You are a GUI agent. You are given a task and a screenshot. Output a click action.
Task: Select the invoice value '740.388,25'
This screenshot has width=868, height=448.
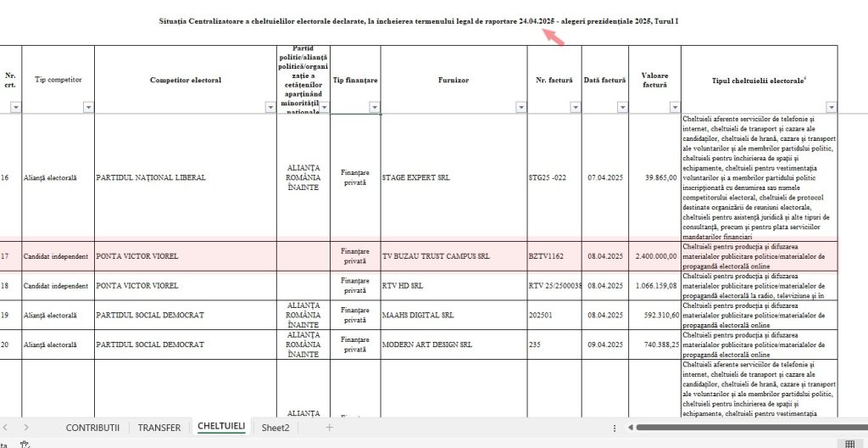(x=655, y=344)
